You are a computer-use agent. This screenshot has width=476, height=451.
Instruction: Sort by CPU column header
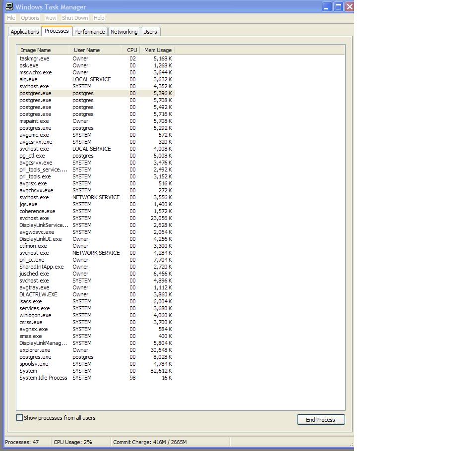131,50
